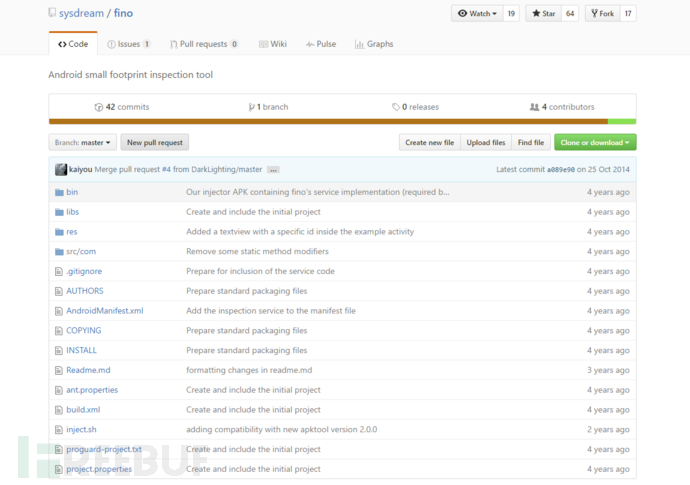690x485 pixels.
Task: Click the res folder icon
Action: pyautogui.click(x=59, y=232)
